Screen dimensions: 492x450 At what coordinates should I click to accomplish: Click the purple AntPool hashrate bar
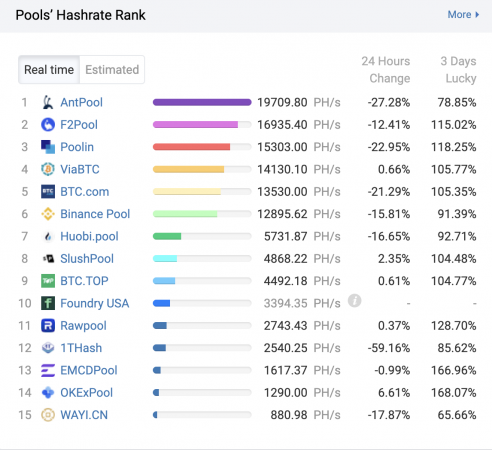(202, 102)
